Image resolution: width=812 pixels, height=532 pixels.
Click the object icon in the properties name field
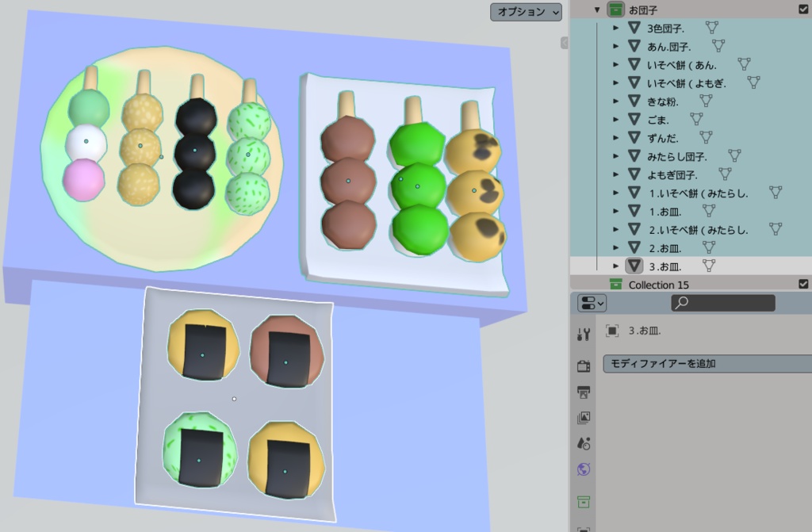(612, 331)
